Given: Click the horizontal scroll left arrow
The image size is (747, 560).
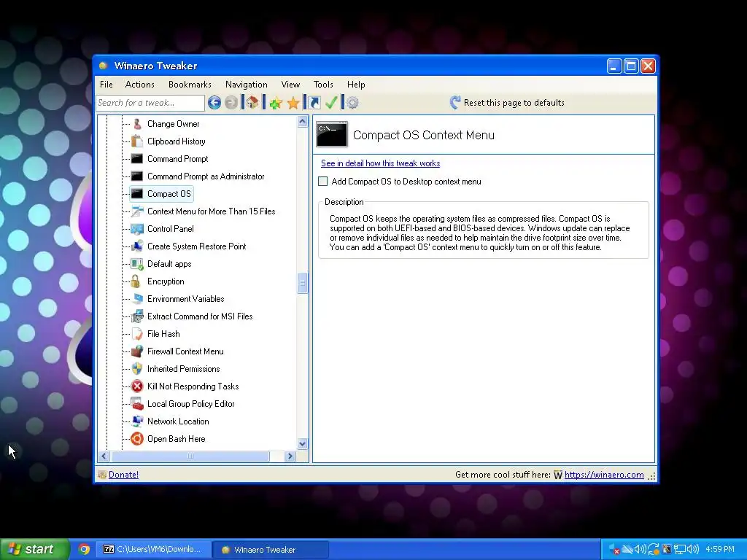Looking at the screenshot, I should click(x=104, y=456).
